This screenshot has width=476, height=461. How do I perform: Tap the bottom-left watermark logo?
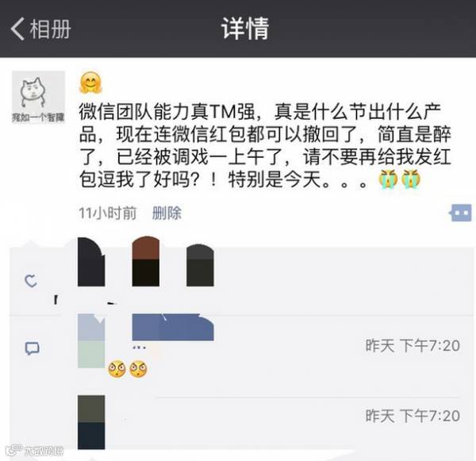[36, 451]
